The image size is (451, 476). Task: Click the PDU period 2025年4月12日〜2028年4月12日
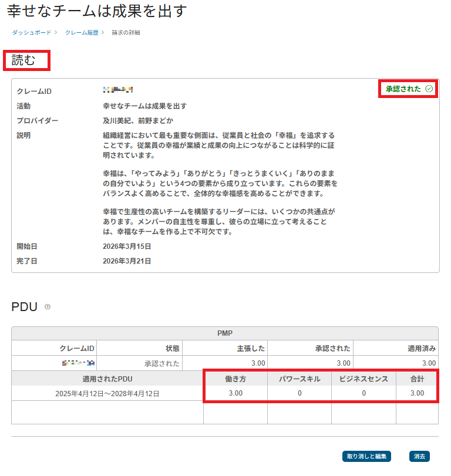coord(107,393)
